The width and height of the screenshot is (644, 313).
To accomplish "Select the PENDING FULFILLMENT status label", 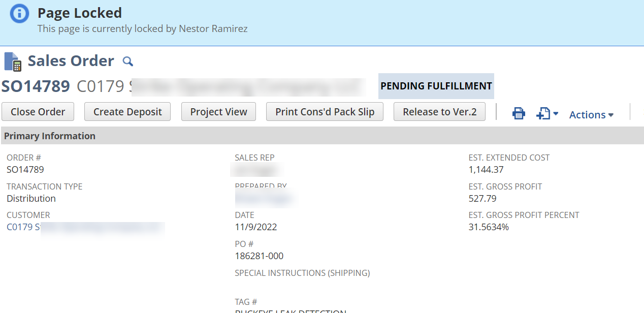I will (436, 86).
